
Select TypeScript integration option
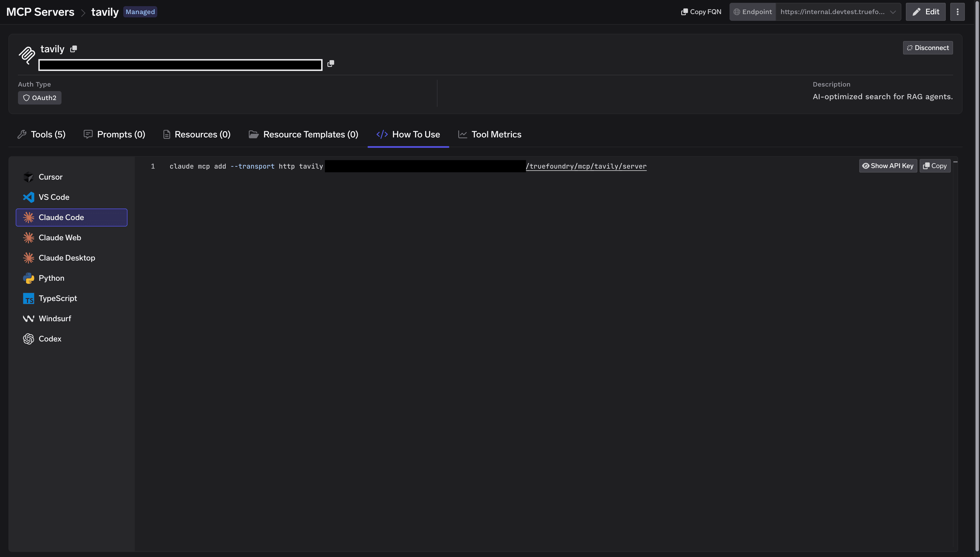pos(72,298)
